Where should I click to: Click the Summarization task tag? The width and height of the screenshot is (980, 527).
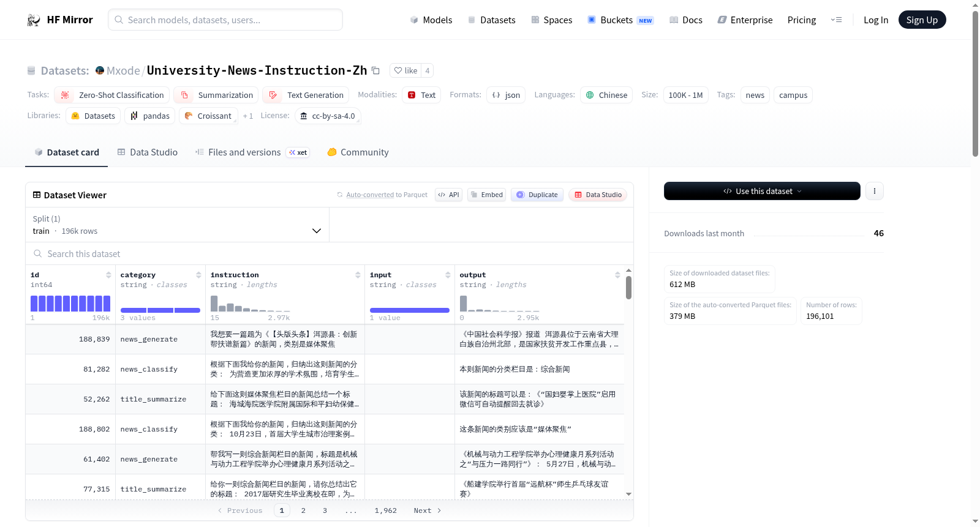[216, 95]
